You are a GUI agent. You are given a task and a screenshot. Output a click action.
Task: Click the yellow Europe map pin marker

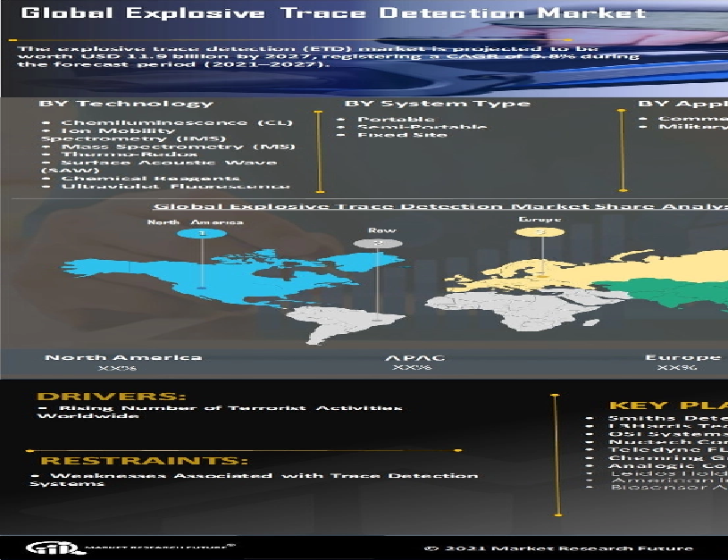540,231
